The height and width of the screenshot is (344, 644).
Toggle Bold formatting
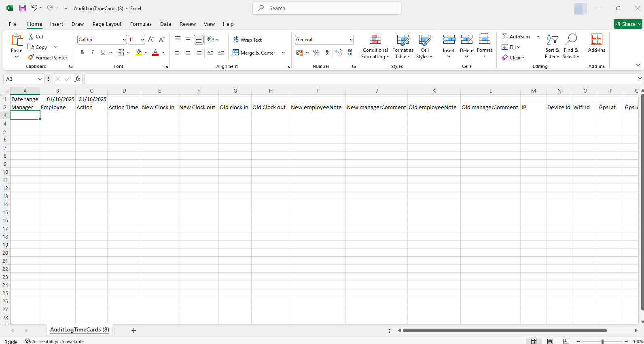point(82,52)
